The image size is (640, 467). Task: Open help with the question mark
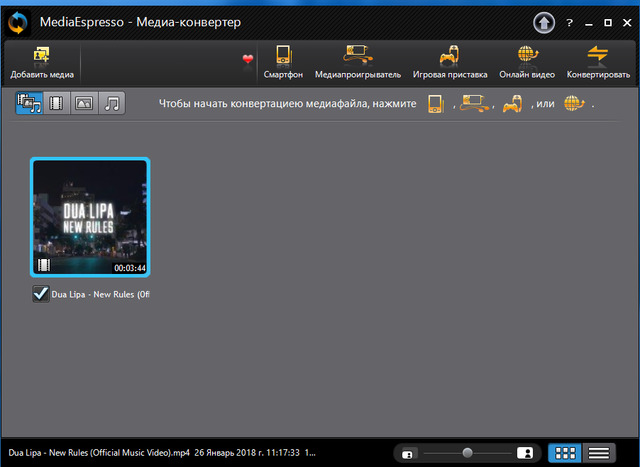pos(569,21)
